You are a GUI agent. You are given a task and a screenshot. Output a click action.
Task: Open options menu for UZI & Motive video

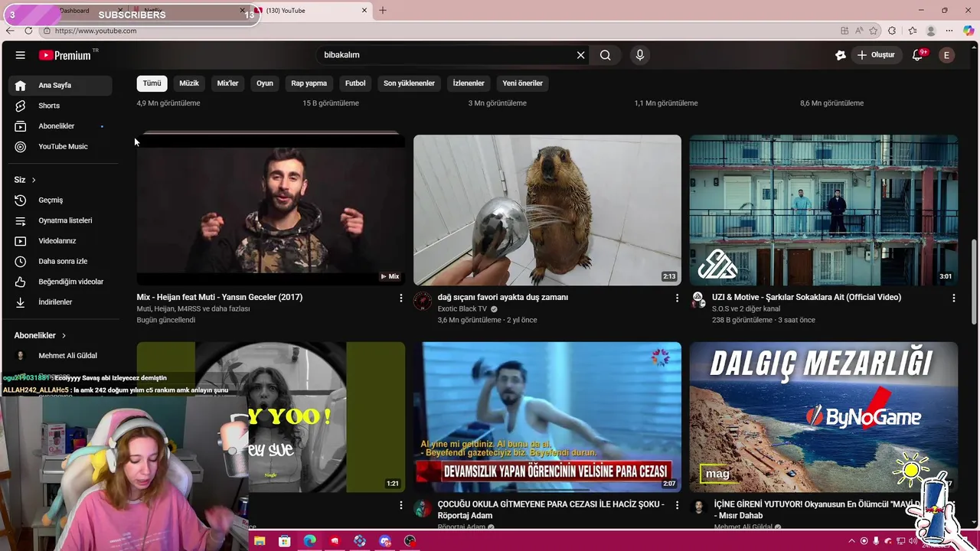pos(953,298)
